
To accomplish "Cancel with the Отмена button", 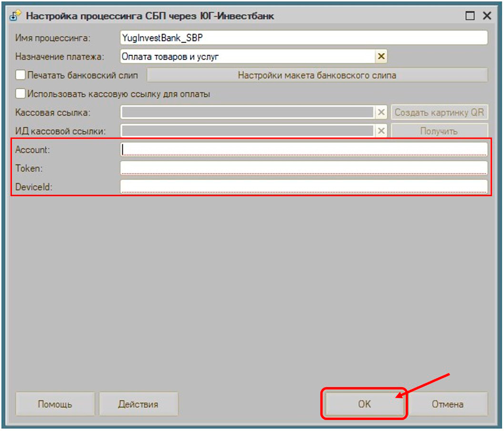I will click(448, 404).
